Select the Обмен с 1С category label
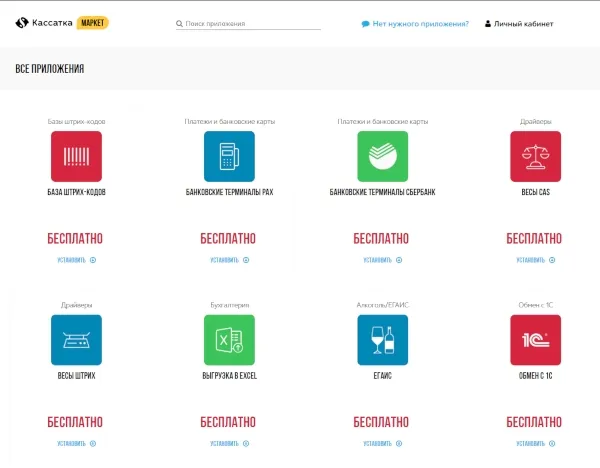Image resolution: width=600 pixels, height=468 pixels. (x=536, y=305)
